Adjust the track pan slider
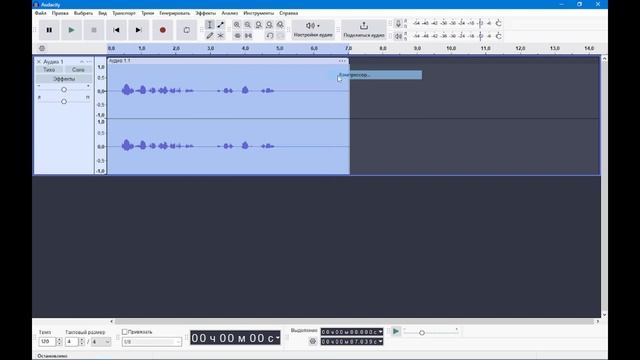 tap(64, 101)
